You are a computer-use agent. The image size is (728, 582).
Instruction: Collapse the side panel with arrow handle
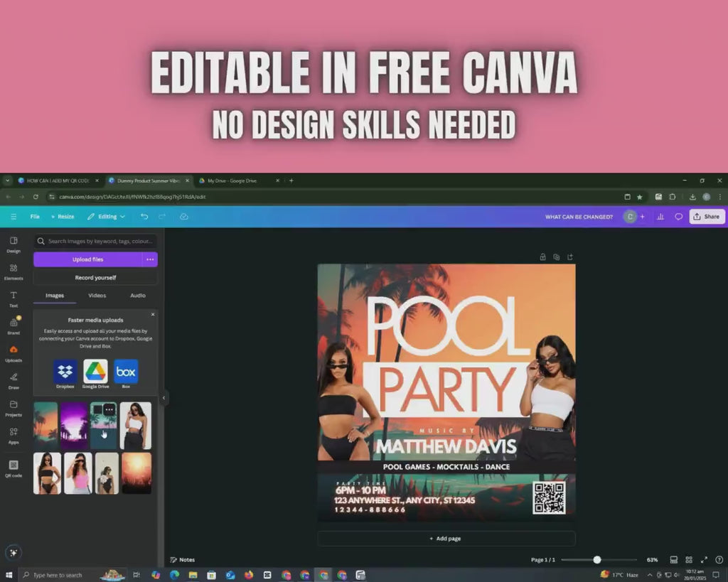point(164,398)
